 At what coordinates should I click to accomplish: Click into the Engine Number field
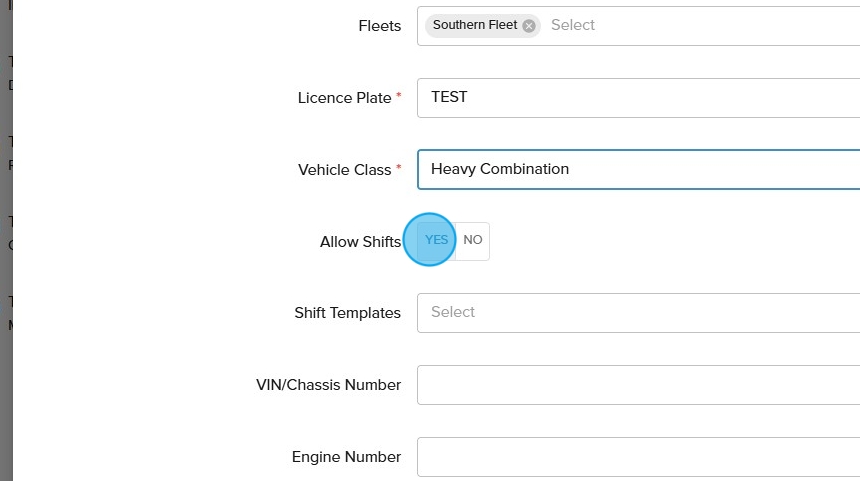638,457
